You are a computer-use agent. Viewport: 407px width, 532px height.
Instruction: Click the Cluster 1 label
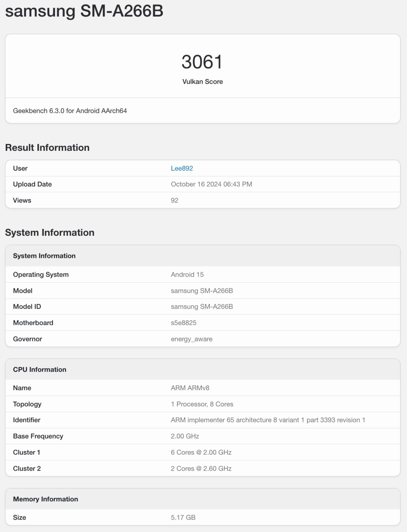pos(26,452)
